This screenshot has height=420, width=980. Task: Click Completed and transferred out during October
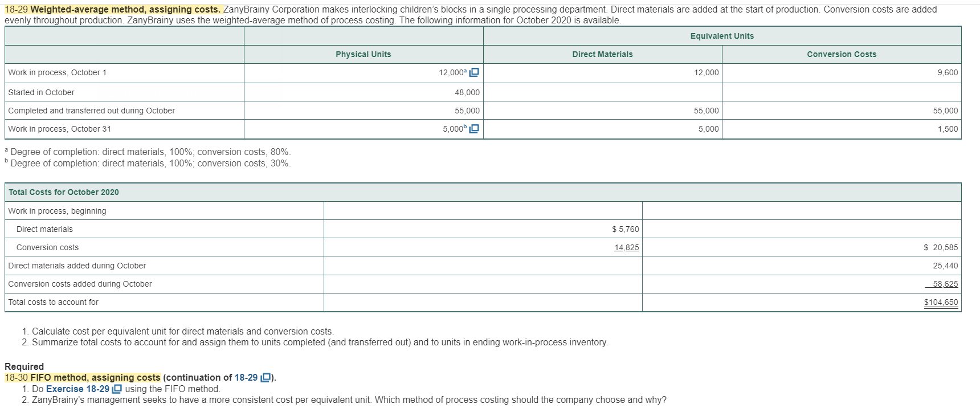tap(91, 111)
